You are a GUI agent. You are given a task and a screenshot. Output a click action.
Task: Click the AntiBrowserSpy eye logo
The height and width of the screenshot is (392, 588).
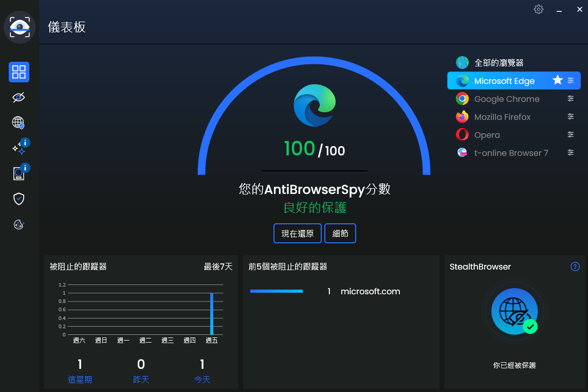(20, 27)
